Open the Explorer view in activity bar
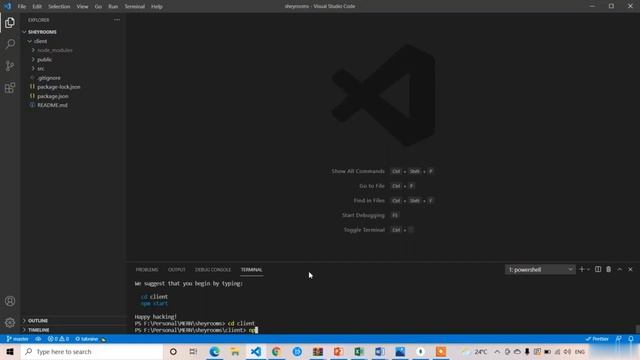This screenshot has width=640, height=360. (10, 23)
